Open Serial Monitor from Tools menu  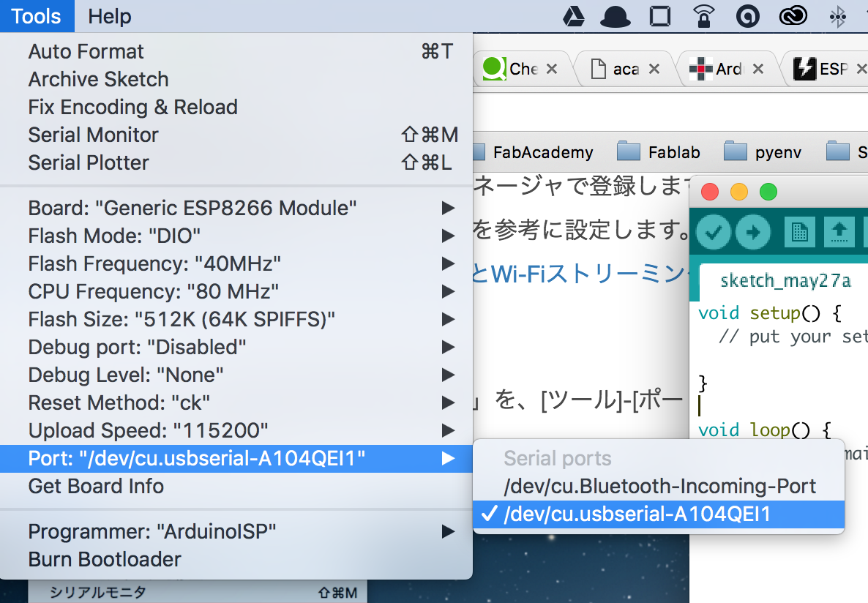(236, 135)
